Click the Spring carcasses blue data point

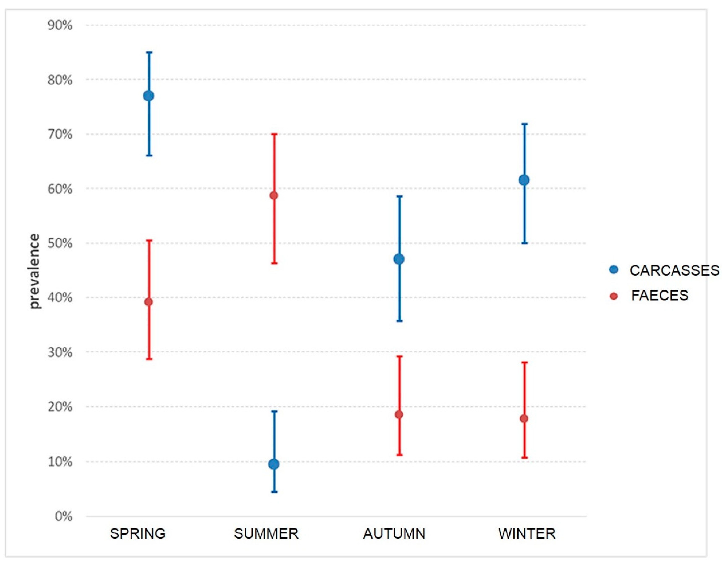click(x=149, y=96)
